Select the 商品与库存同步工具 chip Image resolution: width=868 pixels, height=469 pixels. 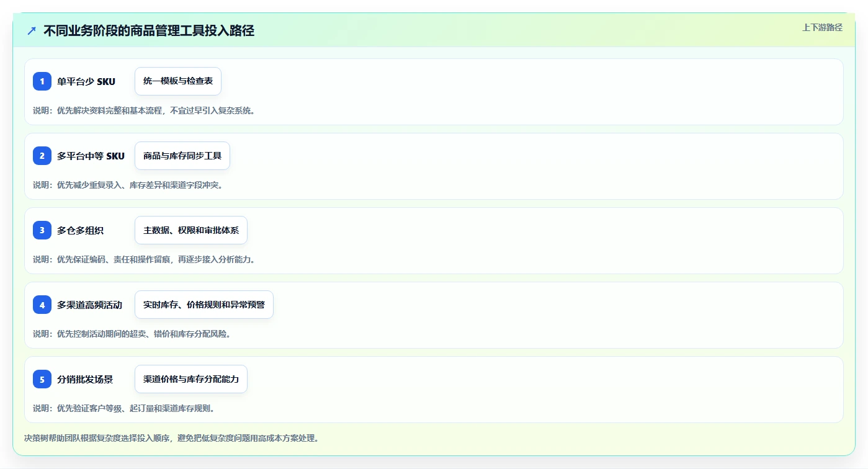[x=182, y=156]
